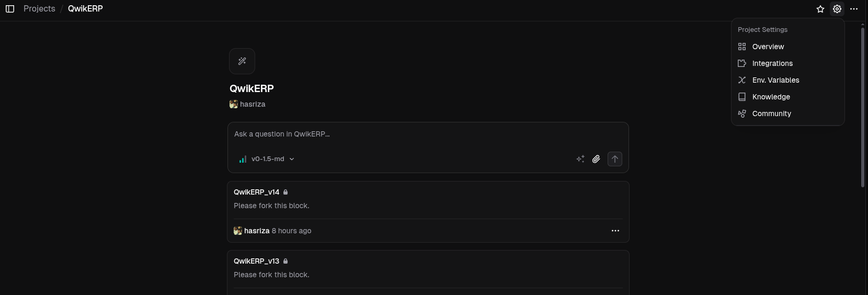
Task: Toggle the sidebar panel icon
Action: click(10, 9)
